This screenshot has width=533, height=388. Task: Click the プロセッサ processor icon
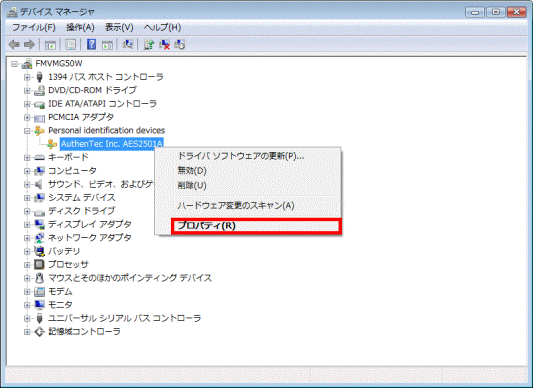39,265
